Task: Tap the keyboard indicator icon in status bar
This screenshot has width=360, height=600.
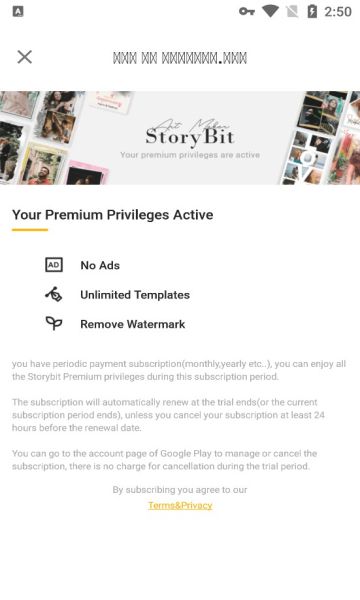Action: coord(18,11)
